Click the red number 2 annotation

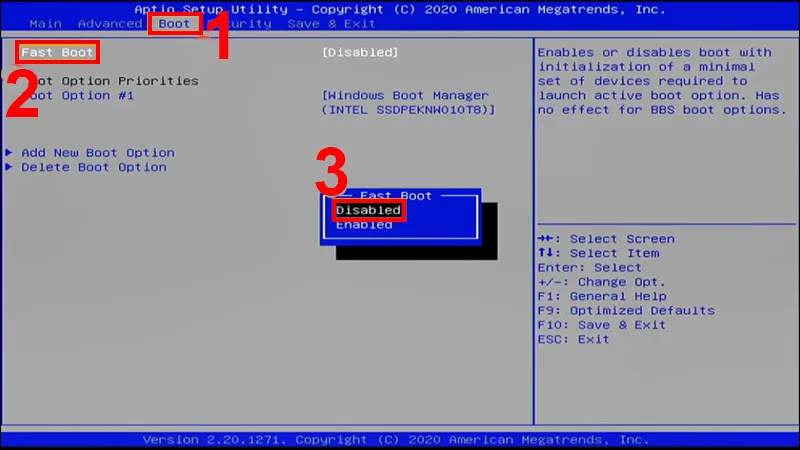pos(22,95)
